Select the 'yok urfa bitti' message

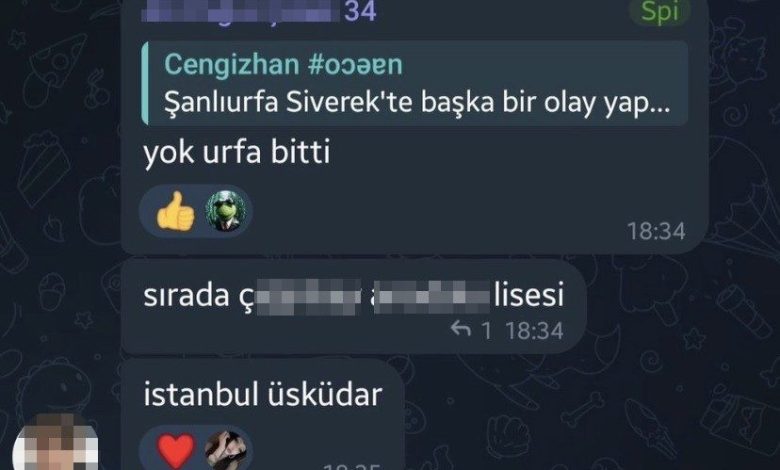[x=237, y=152]
